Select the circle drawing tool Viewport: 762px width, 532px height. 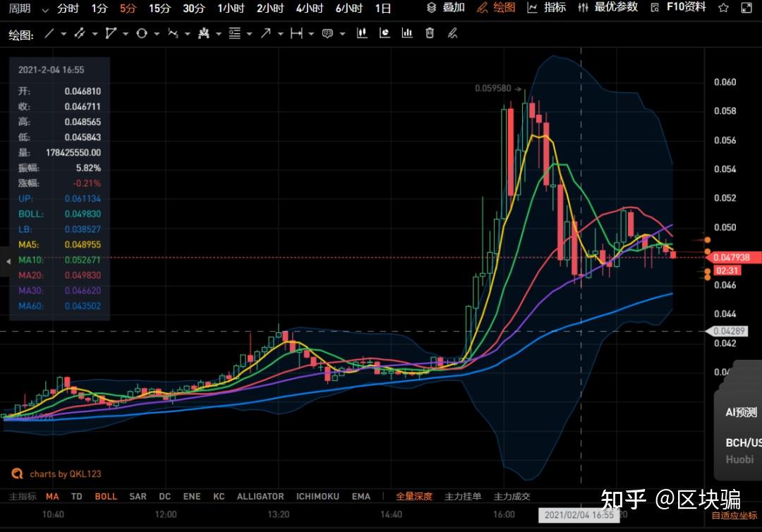coord(142,34)
